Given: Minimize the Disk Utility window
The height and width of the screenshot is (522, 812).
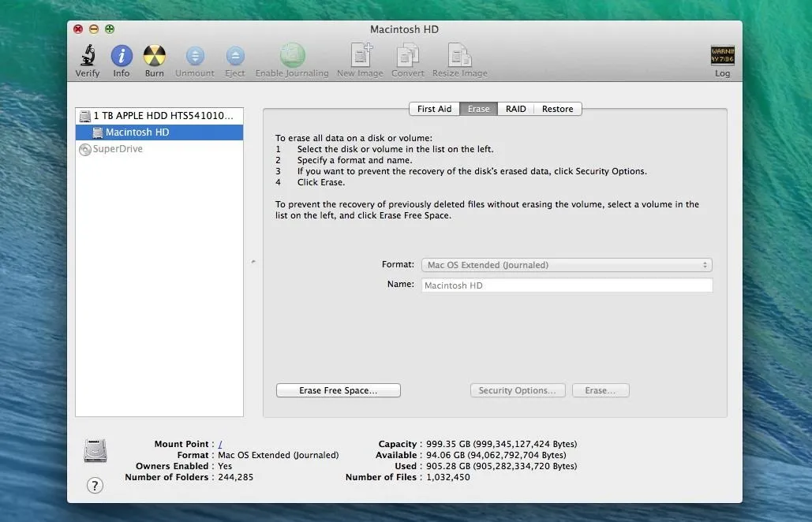Looking at the screenshot, I should 94,29.
